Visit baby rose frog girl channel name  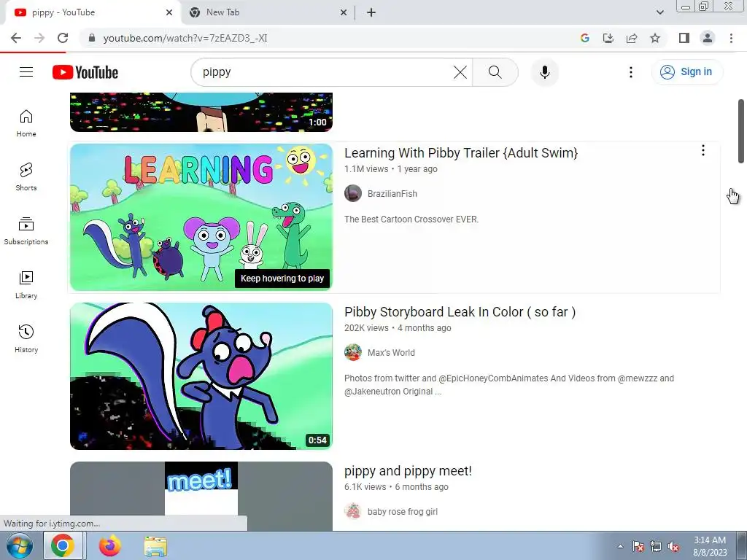403,512
